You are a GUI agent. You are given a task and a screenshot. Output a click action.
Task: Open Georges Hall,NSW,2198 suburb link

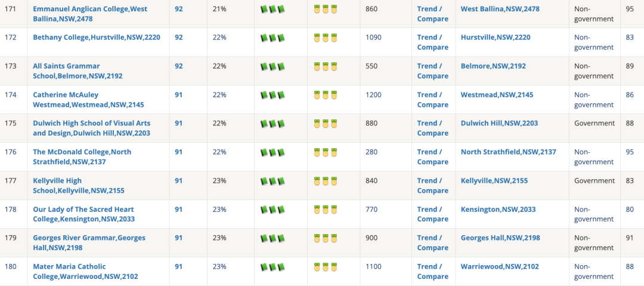(500, 238)
